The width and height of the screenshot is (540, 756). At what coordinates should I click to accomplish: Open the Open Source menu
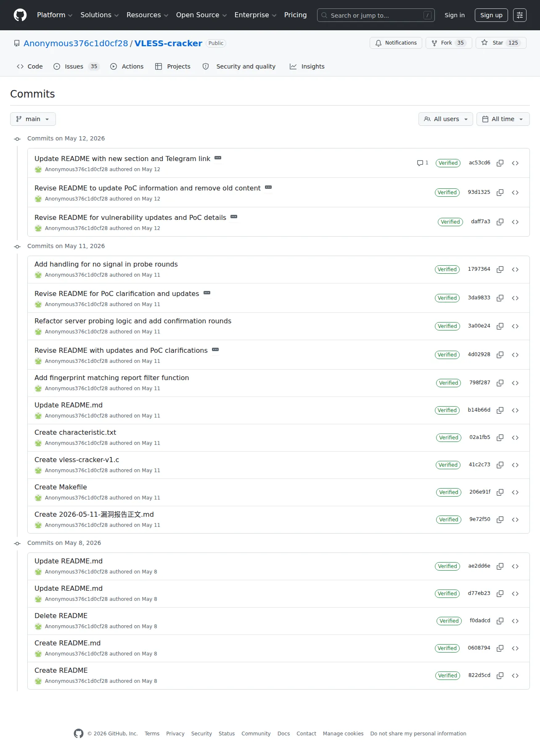click(x=201, y=15)
